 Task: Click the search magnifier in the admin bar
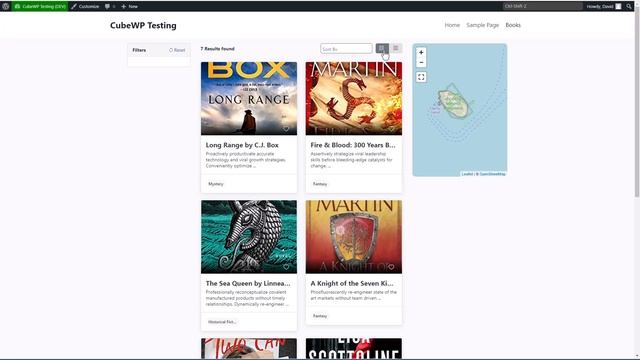[629, 6]
